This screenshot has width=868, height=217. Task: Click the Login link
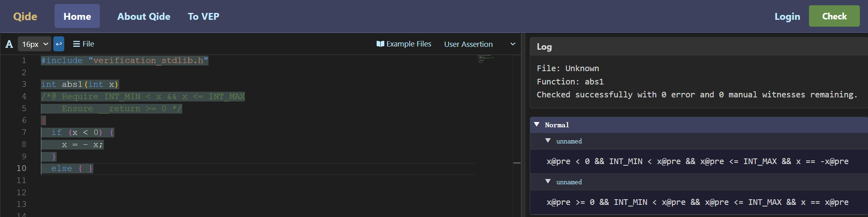[787, 17]
